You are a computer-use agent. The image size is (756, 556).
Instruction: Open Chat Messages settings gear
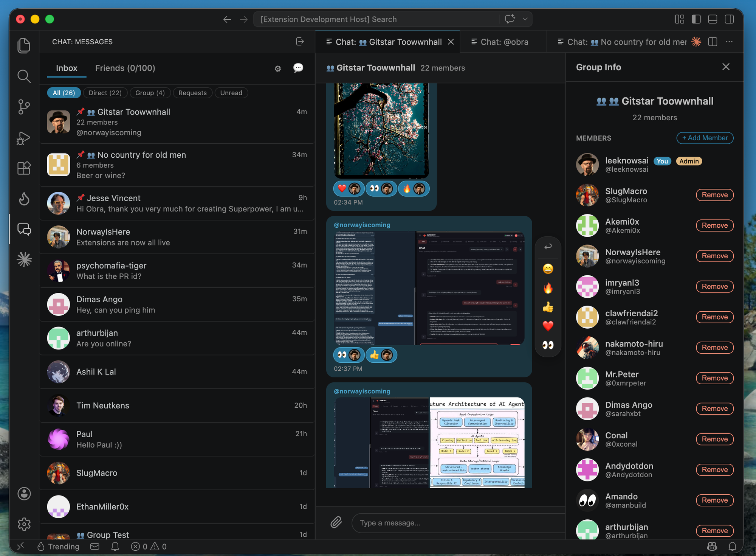click(278, 68)
